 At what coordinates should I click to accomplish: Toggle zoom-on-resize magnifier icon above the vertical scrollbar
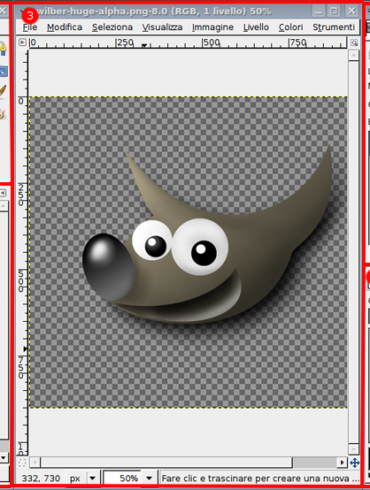tap(354, 43)
